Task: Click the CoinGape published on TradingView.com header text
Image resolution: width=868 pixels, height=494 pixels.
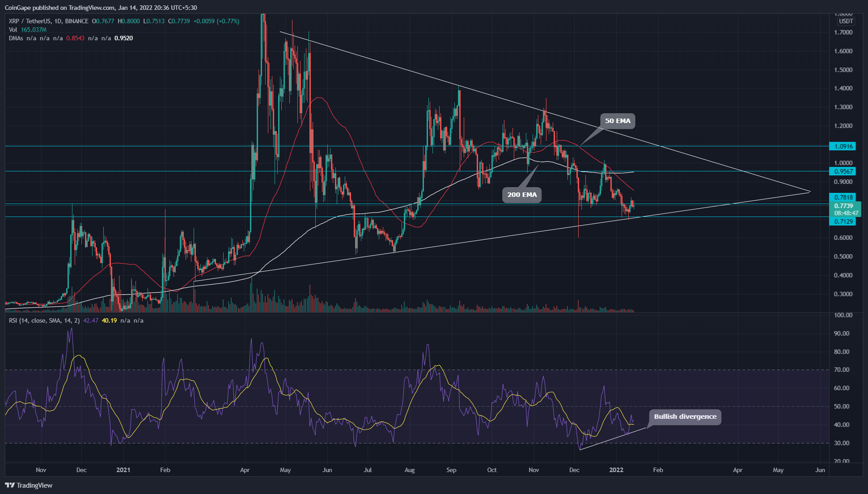Action: point(100,8)
